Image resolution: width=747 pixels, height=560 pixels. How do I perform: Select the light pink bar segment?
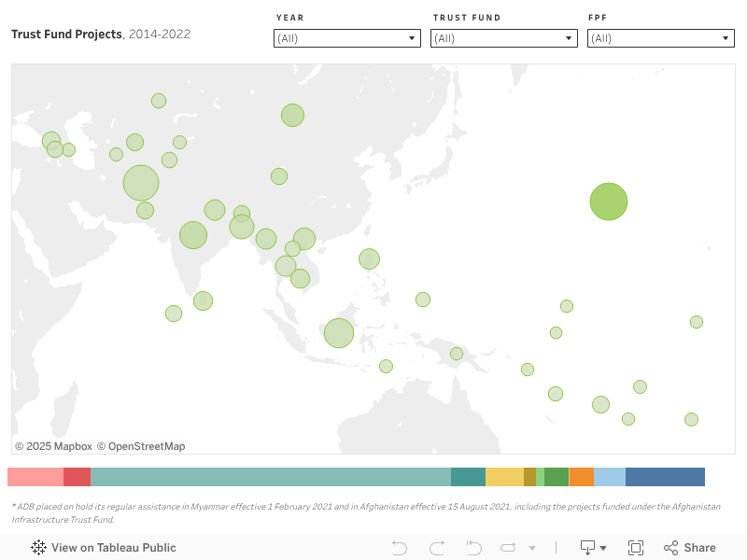coord(35,477)
